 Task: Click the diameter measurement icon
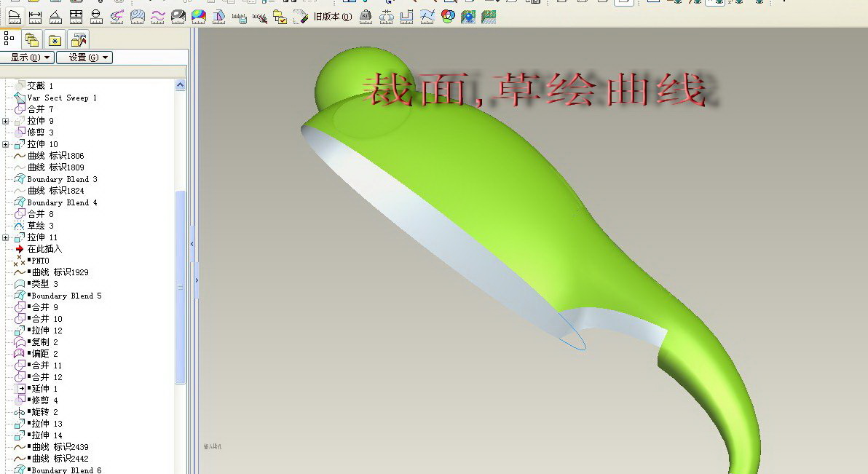coord(96,16)
